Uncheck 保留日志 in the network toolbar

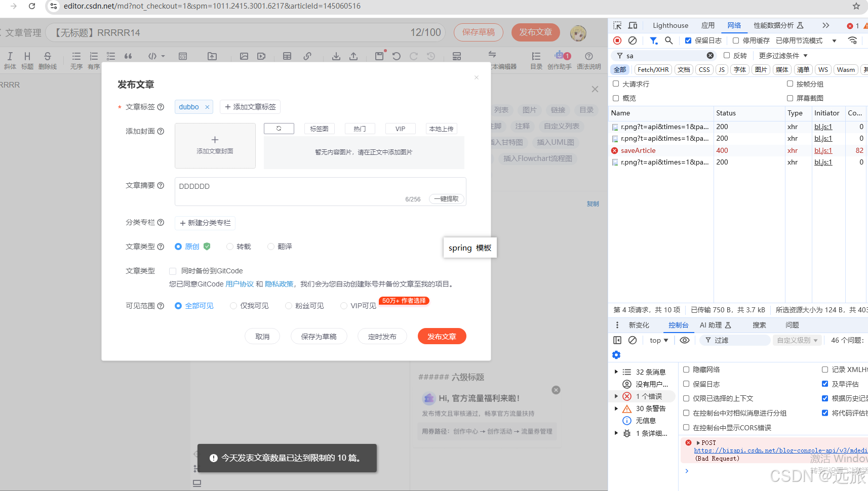688,40
